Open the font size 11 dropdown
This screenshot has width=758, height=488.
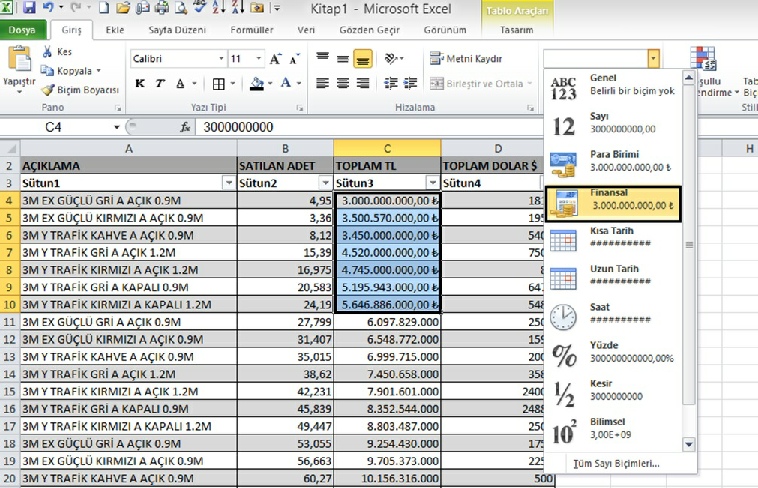259,59
